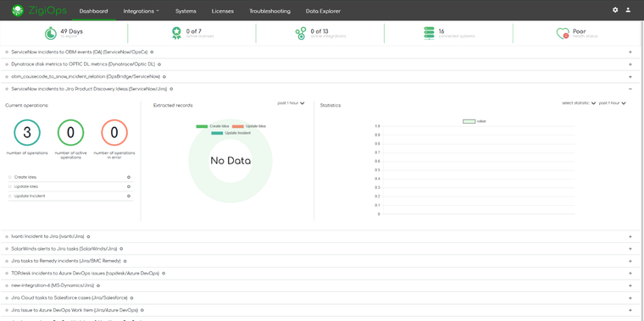Toggle status dot of obm_causecode_to_snow_incident_relation
This screenshot has width=644, height=321.
7,77
